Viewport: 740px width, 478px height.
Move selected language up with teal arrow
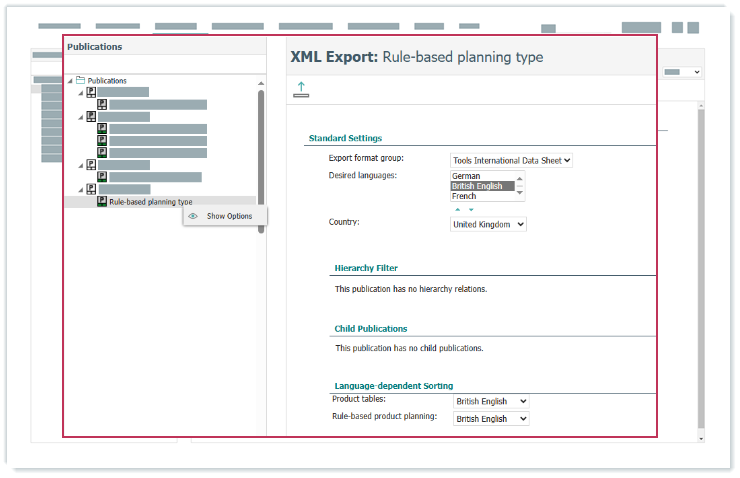coord(457,210)
